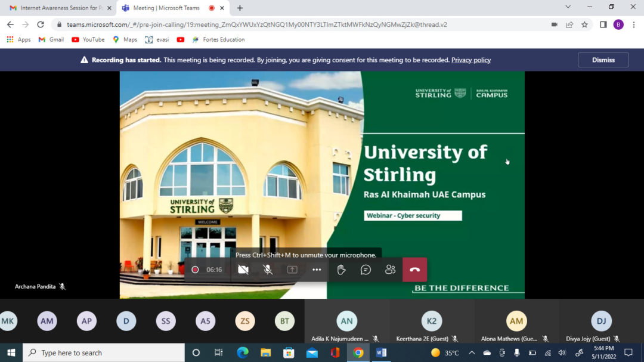Open the unlabeled YouTube icon bookmark
Image resolution: width=644 pixels, height=362 pixels.
180,39
